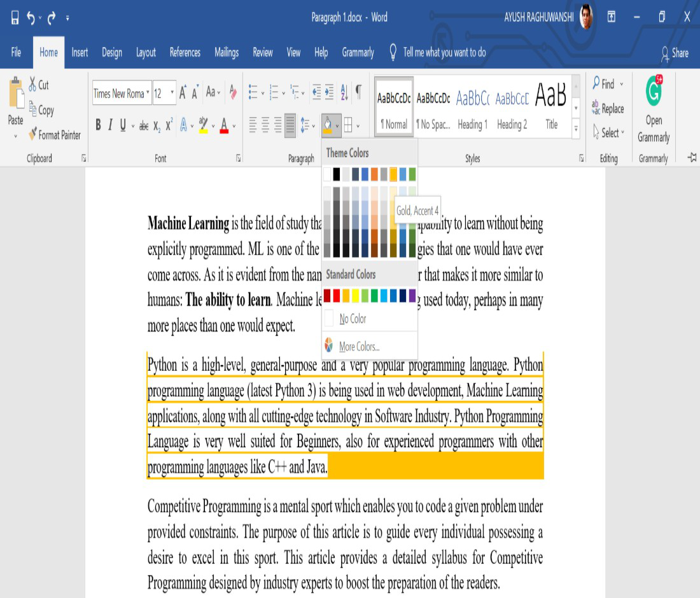The image size is (700, 598).
Task: Toggle underline formatting
Action: pos(123,125)
